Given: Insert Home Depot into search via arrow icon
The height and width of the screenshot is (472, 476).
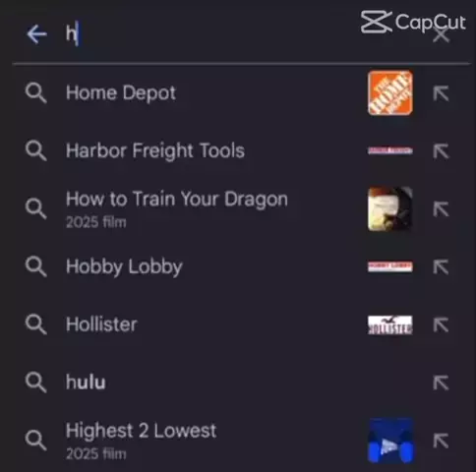Looking at the screenshot, I should [441, 93].
